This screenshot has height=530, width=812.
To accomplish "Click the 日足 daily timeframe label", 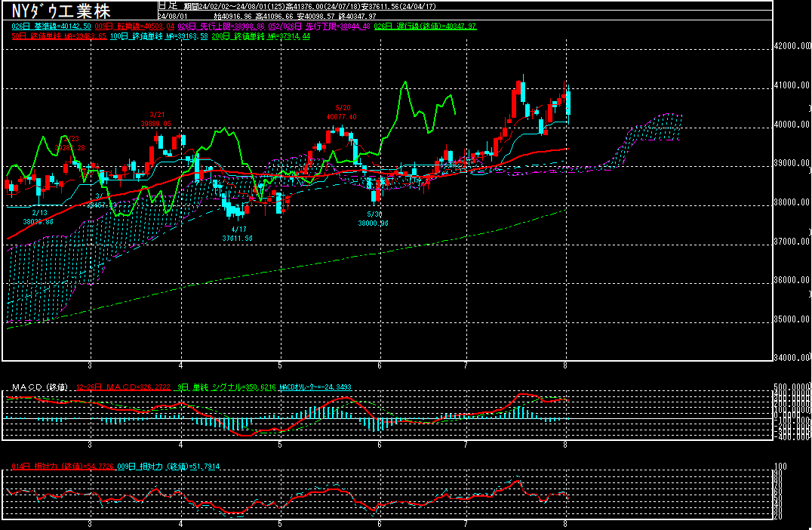I will coord(168,6).
